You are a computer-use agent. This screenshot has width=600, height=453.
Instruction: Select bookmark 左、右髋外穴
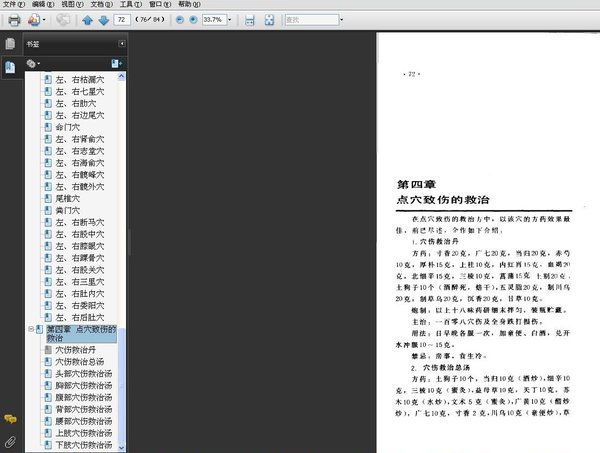[80, 186]
